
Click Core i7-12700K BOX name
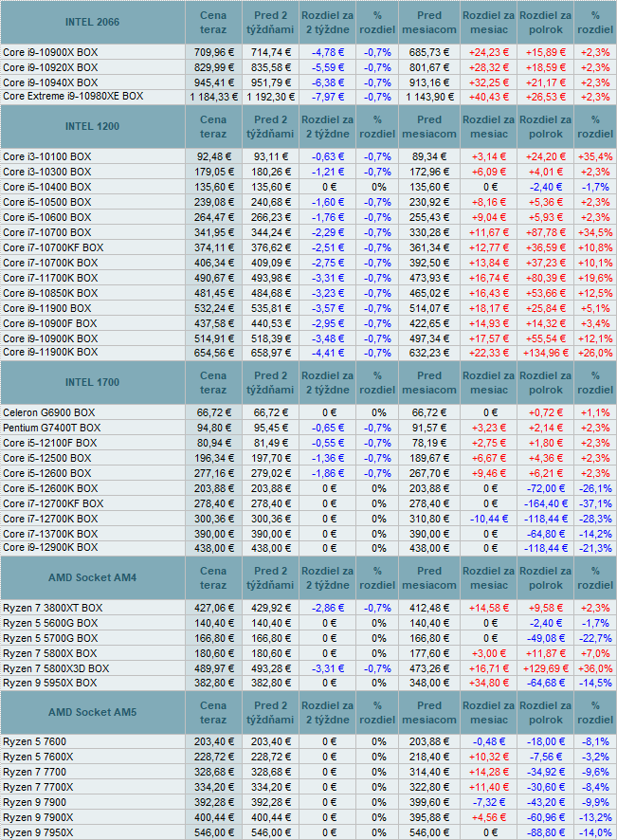pos(50,520)
